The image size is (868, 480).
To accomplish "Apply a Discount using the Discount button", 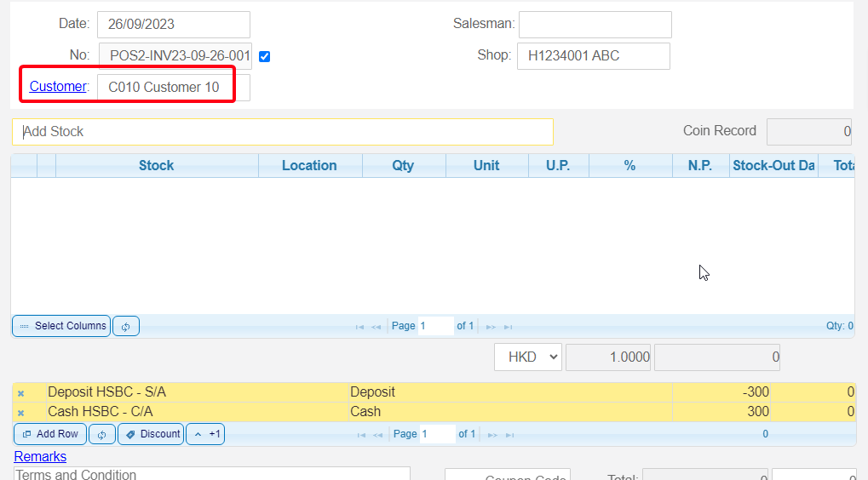I will 151,434.
